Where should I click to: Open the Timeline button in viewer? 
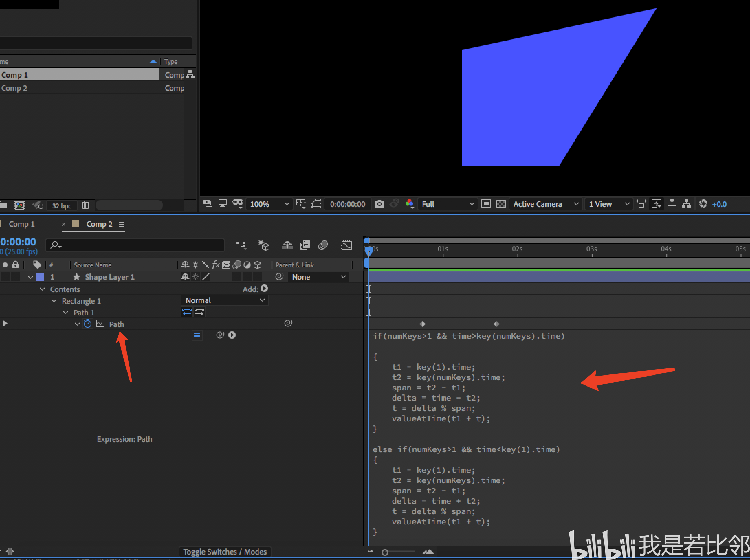(672, 203)
